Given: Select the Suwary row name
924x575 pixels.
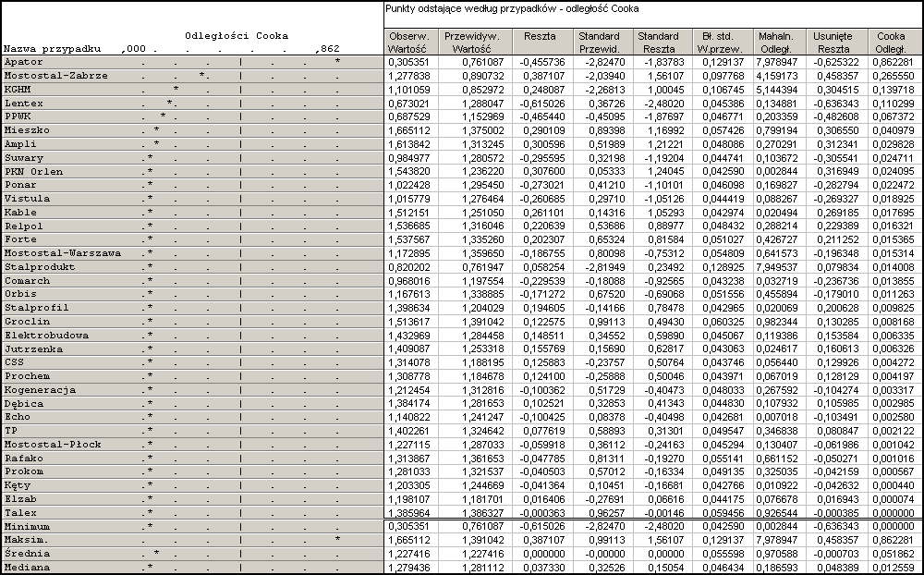Looking at the screenshot, I should point(24,158).
